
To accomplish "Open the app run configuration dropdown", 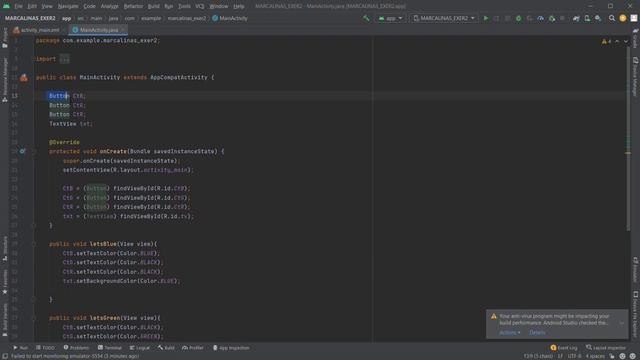I will 390,18.
